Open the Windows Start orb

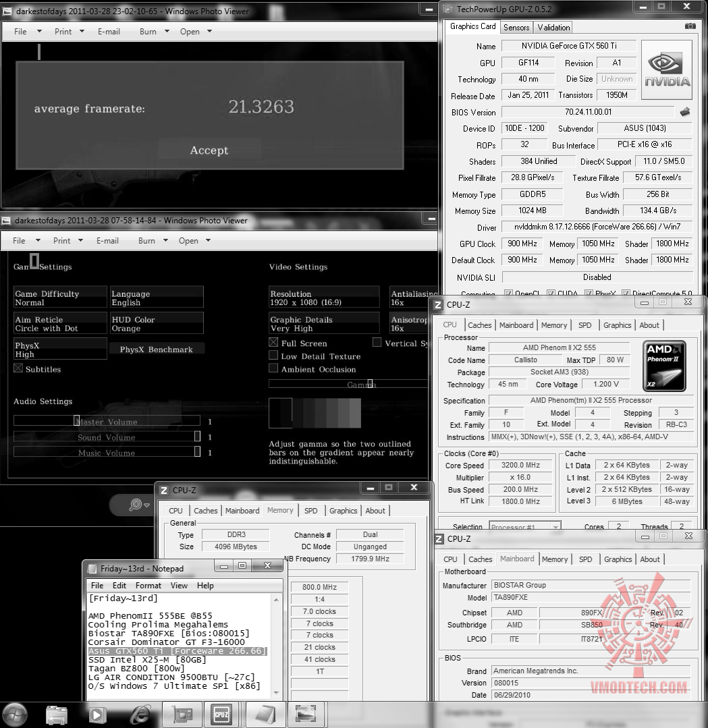point(14,715)
